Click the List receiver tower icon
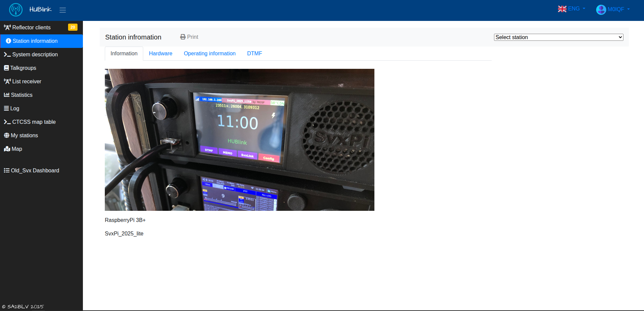 click(x=7, y=81)
